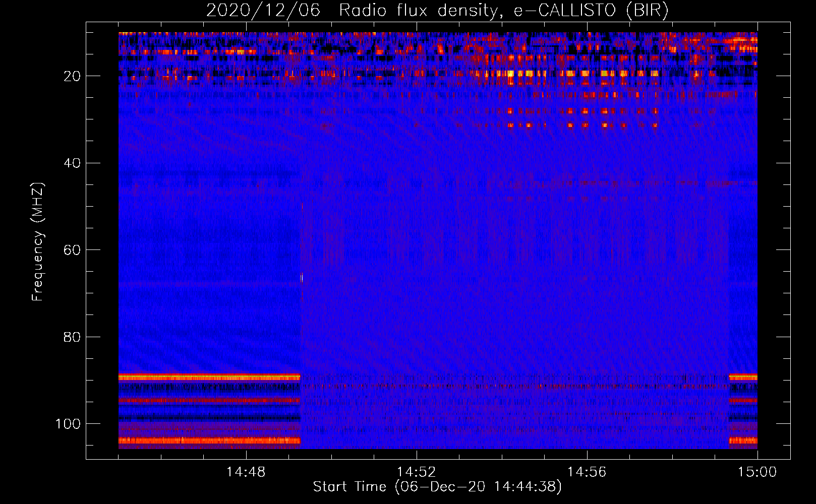The height and width of the screenshot is (504, 816).
Task: Click the 80 frequency tick label
Action: [x=73, y=337]
